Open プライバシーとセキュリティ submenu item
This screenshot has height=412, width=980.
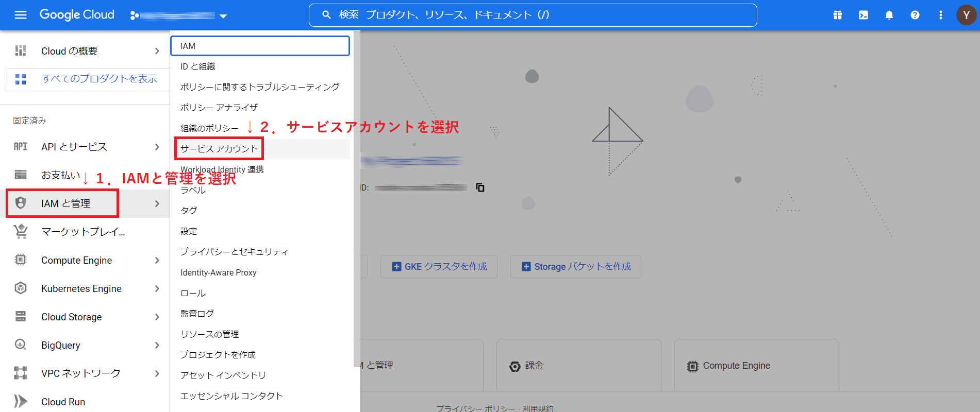point(260,252)
